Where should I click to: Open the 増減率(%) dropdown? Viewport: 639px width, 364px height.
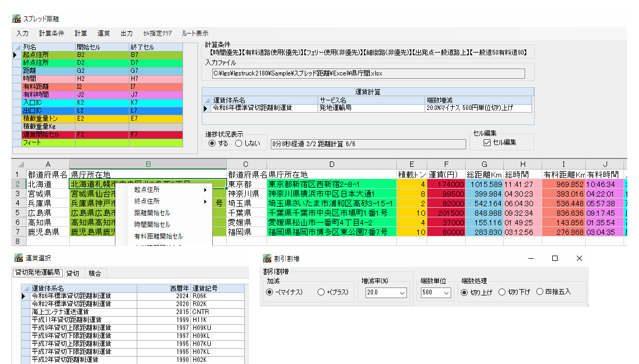(402, 293)
